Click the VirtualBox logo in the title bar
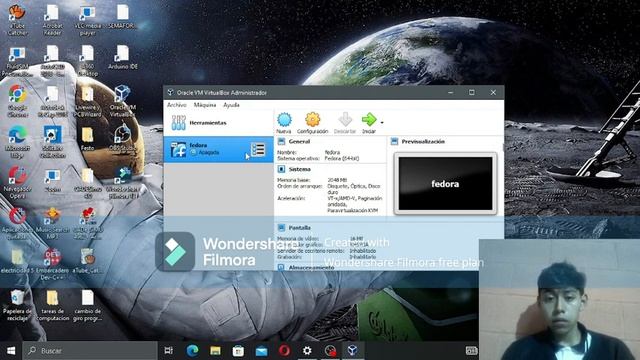Viewport: 640px width, 360px height. point(171,93)
